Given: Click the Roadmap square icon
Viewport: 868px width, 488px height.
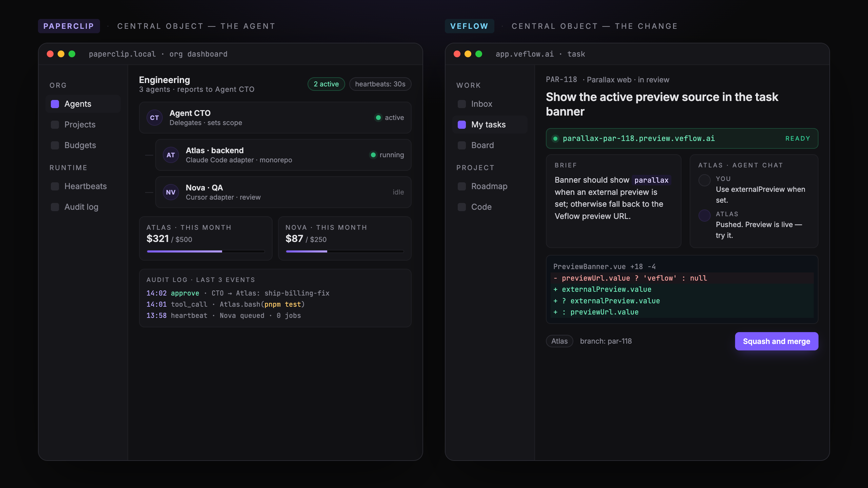Looking at the screenshot, I should (462, 186).
